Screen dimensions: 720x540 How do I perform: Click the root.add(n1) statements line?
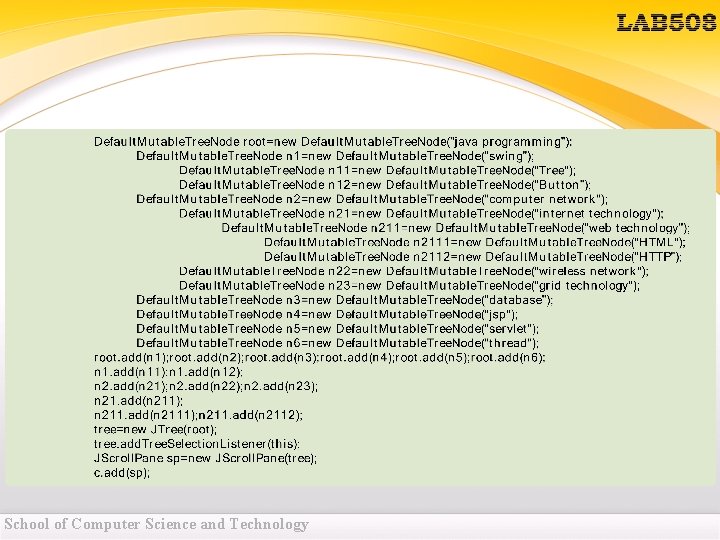tap(320, 357)
